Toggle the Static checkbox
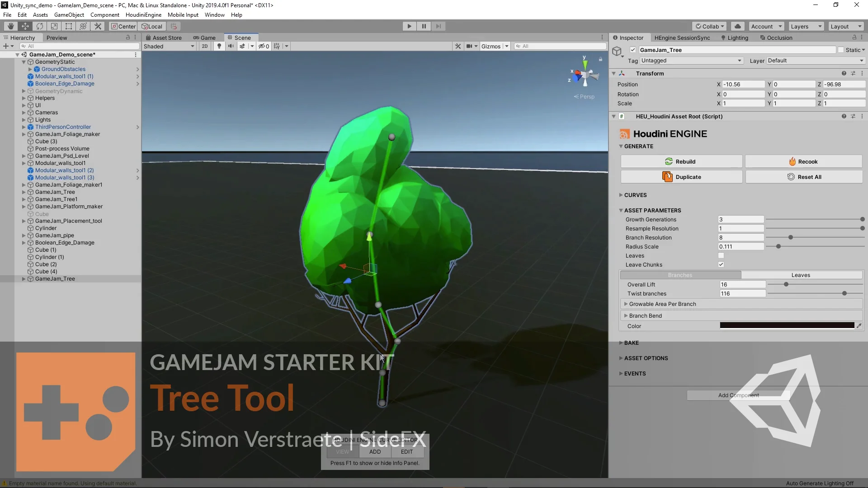Viewport: 868px width, 488px height. click(841, 50)
